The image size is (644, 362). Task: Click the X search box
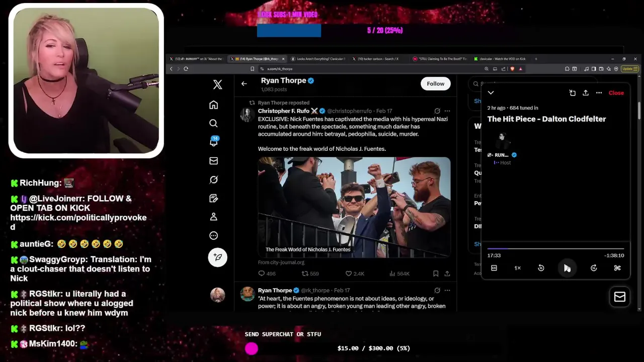click(533, 83)
